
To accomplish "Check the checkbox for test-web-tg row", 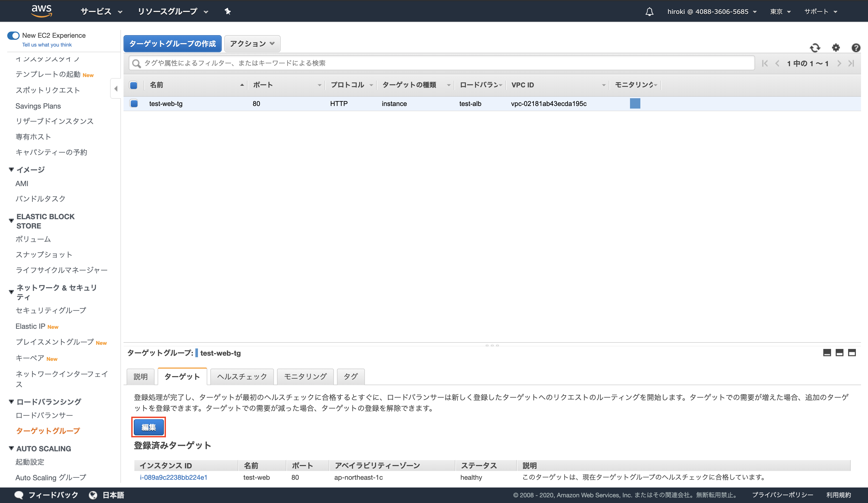I will 134,103.
